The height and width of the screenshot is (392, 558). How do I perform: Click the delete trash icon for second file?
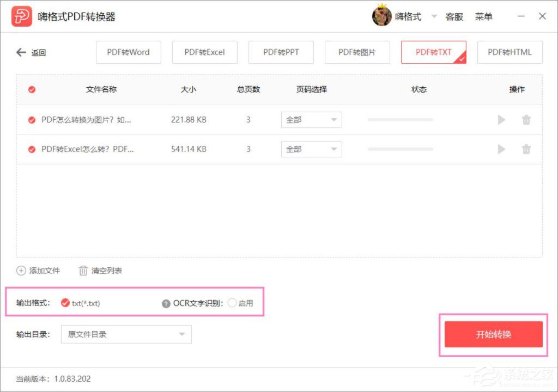(526, 149)
